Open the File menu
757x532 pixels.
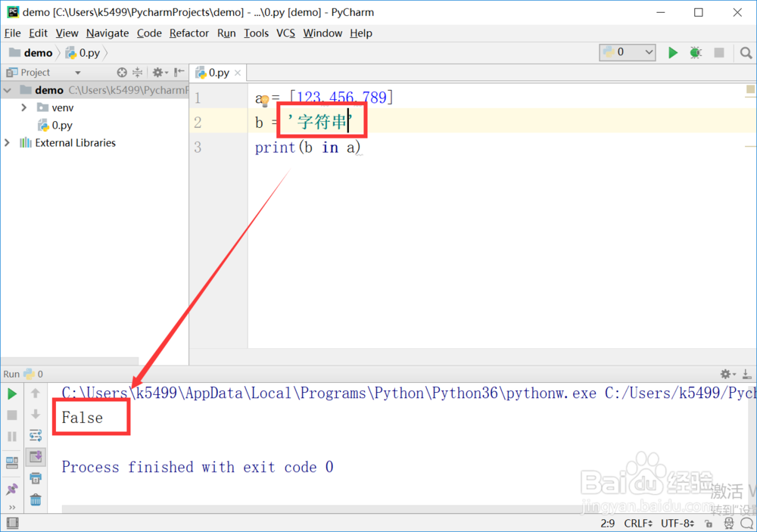pos(13,33)
